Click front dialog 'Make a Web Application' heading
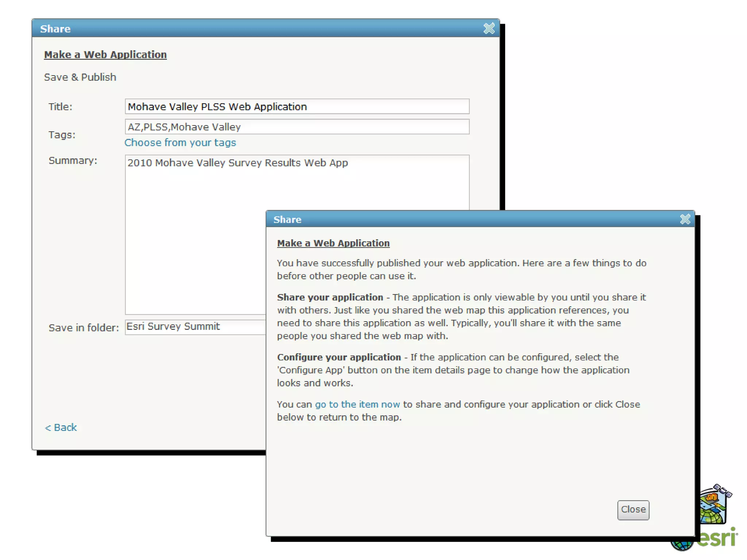Image resolution: width=747 pixels, height=560 pixels. point(333,243)
